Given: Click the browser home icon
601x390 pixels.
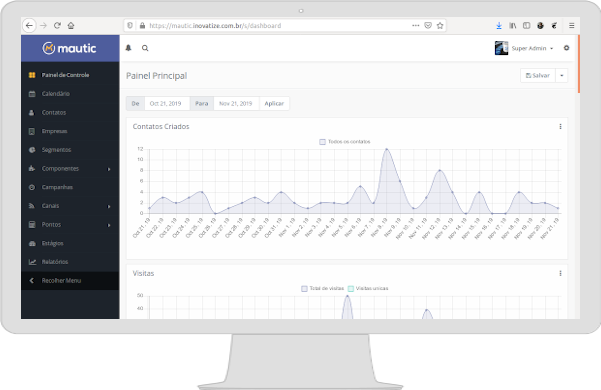Looking at the screenshot, I should (x=71, y=26).
